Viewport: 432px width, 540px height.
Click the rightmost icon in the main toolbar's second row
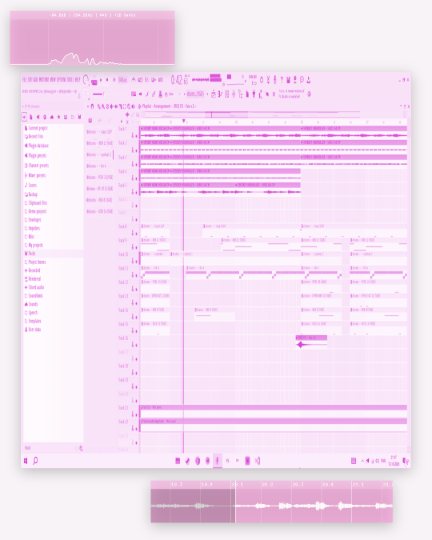pos(309,94)
